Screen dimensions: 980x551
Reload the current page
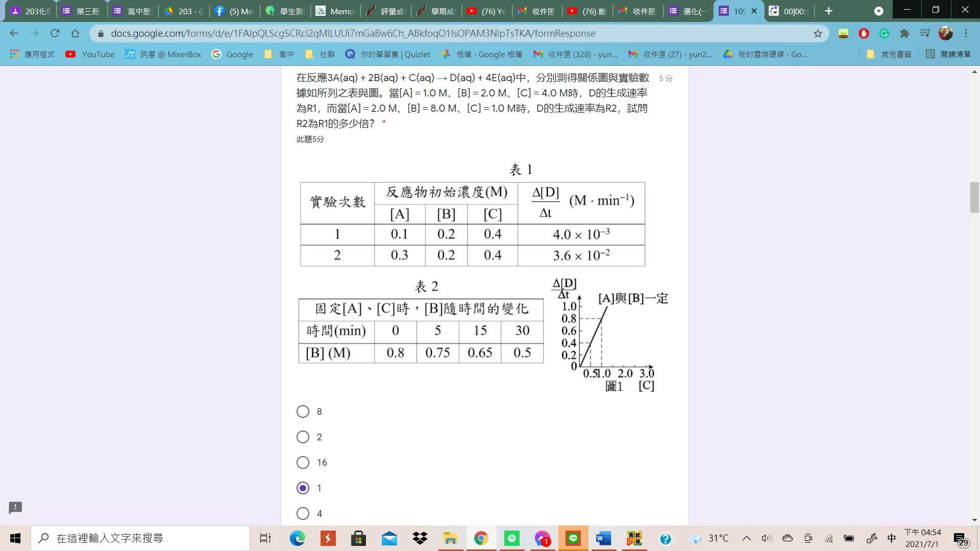pos(55,33)
